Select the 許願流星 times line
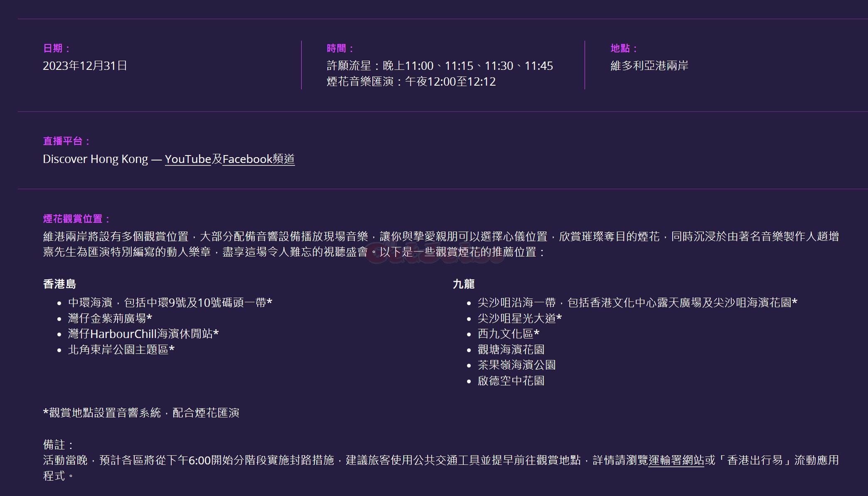This screenshot has height=496, width=868. [440, 66]
